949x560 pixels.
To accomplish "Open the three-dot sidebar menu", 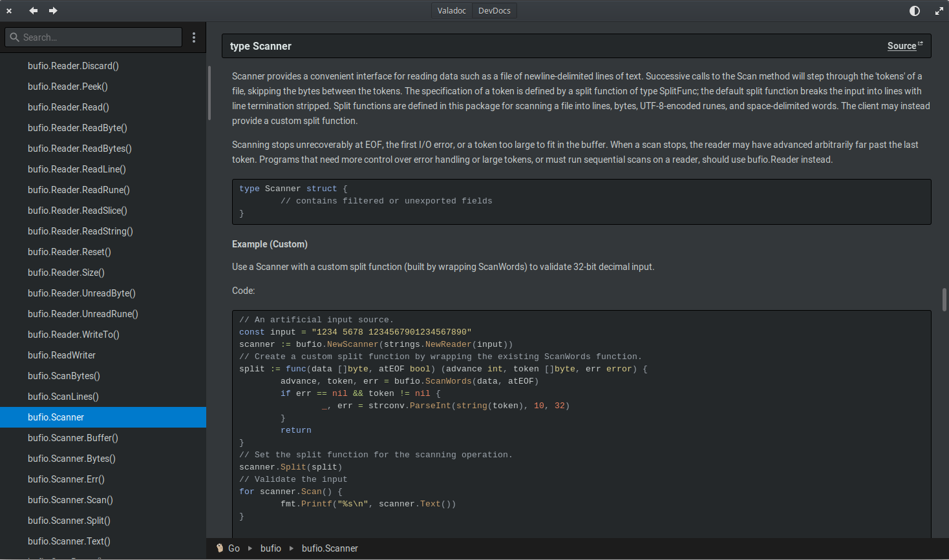I will [194, 37].
